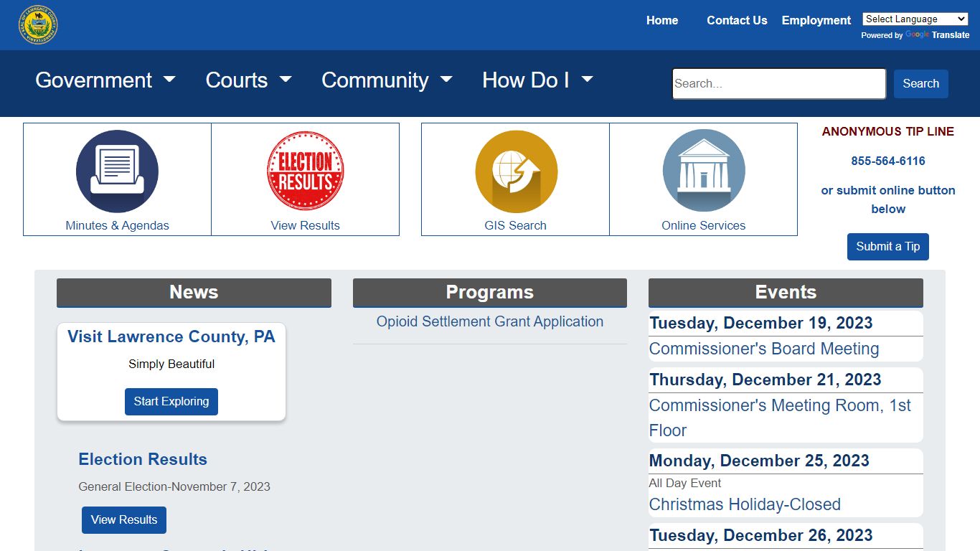Click the Online Services courthouse icon
This screenshot has width=980, height=551.
pyautogui.click(x=704, y=171)
